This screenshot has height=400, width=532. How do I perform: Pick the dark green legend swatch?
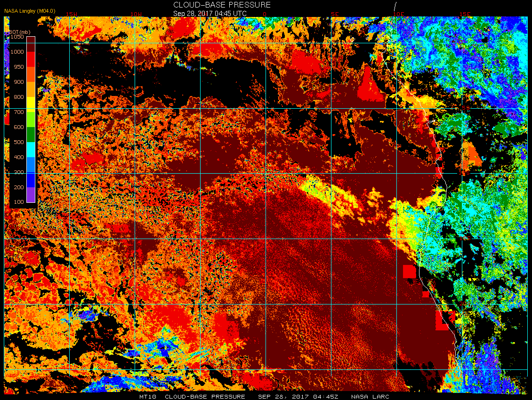pyautogui.click(x=31, y=134)
